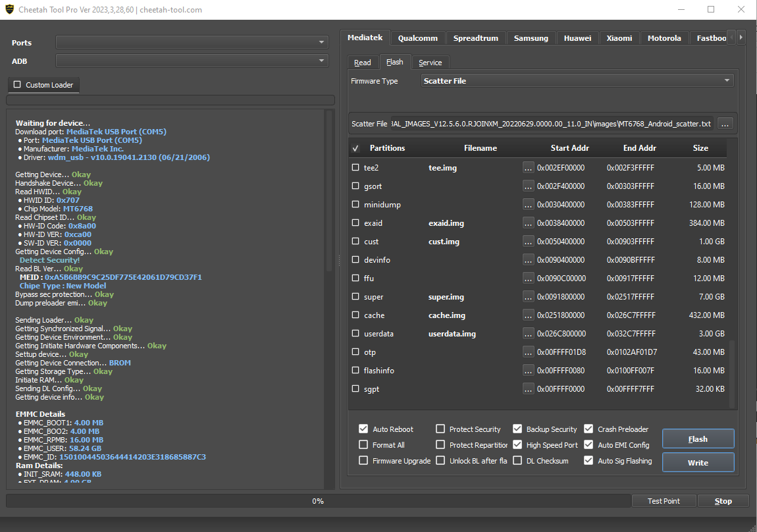The image size is (757, 532).
Task: Click the Write button
Action: (x=698, y=462)
